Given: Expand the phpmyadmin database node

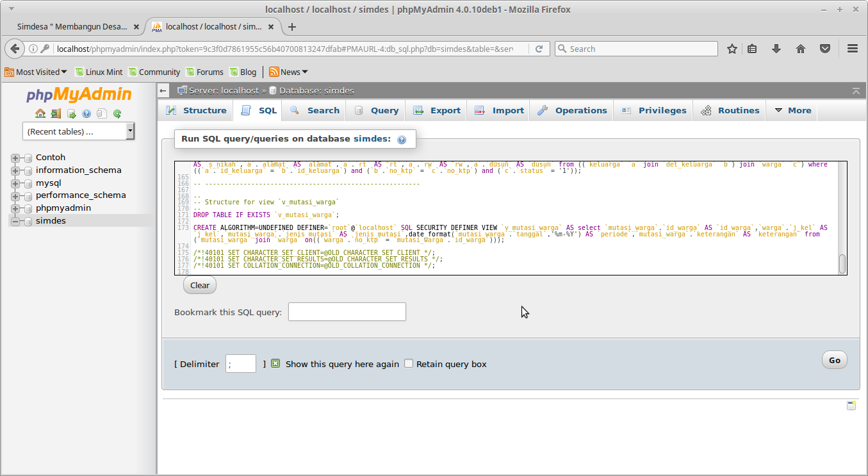Looking at the screenshot, I should (x=15, y=208).
